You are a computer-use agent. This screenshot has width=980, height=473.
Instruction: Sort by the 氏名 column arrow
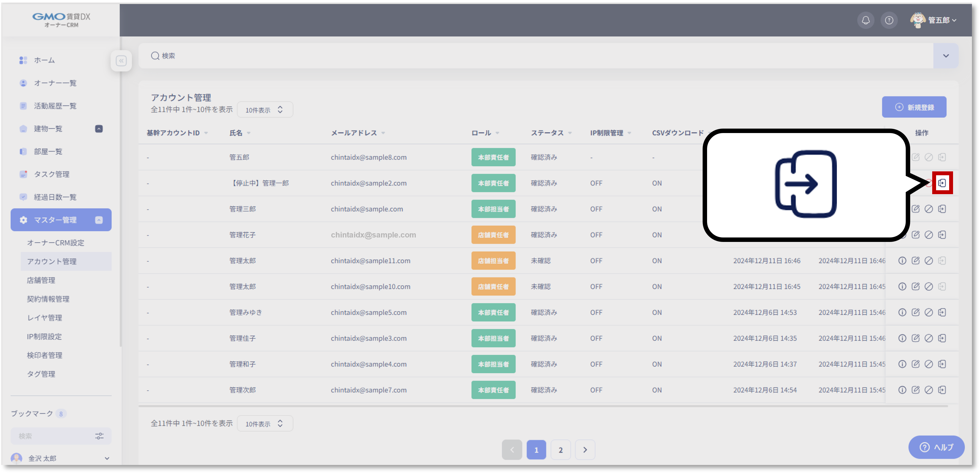coord(248,133)
